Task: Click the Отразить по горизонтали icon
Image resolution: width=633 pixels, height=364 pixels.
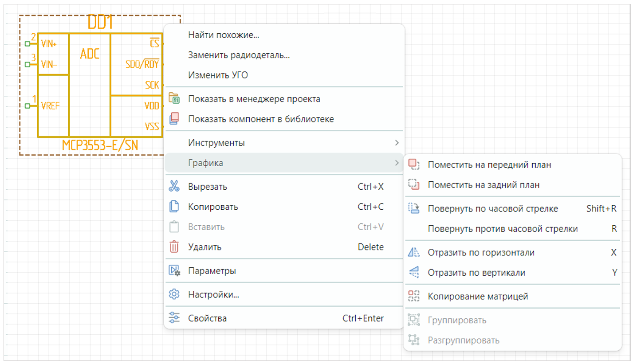Action: 413,253
